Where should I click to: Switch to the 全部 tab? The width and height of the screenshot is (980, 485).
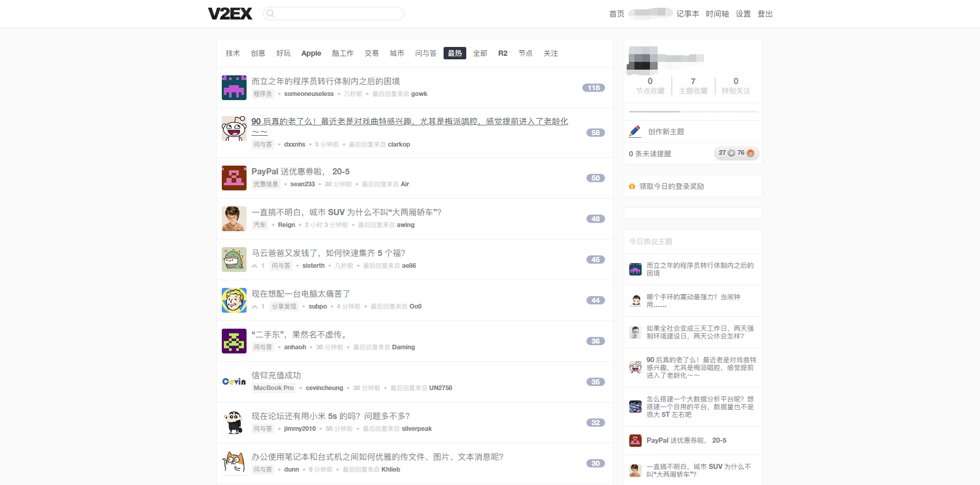(480, 53)
